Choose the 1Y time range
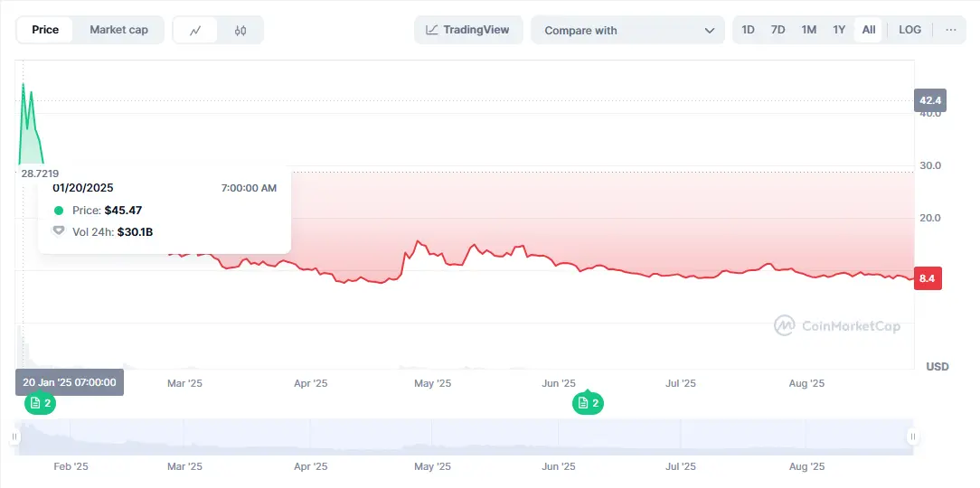 [839, 30]
